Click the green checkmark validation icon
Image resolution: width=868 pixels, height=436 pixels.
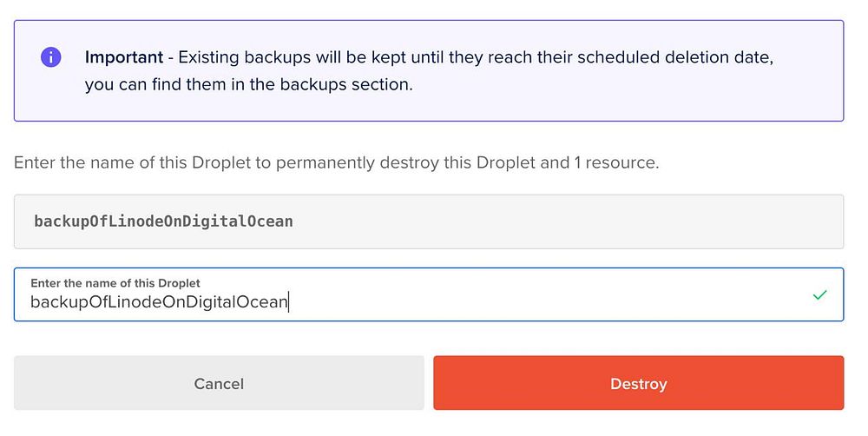coord(819,295)
